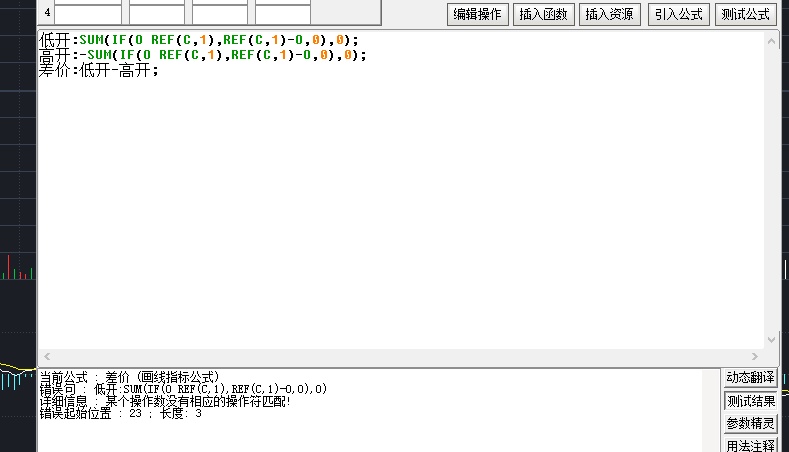Screen dimensions: 789x452
Task: Click the 差价:低开-高开 formula line
Action: point(99,70)
